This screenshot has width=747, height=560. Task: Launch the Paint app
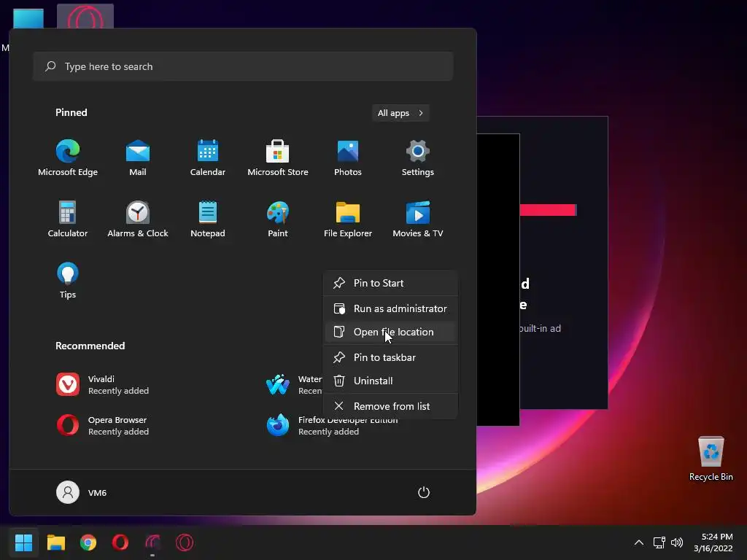278,219
